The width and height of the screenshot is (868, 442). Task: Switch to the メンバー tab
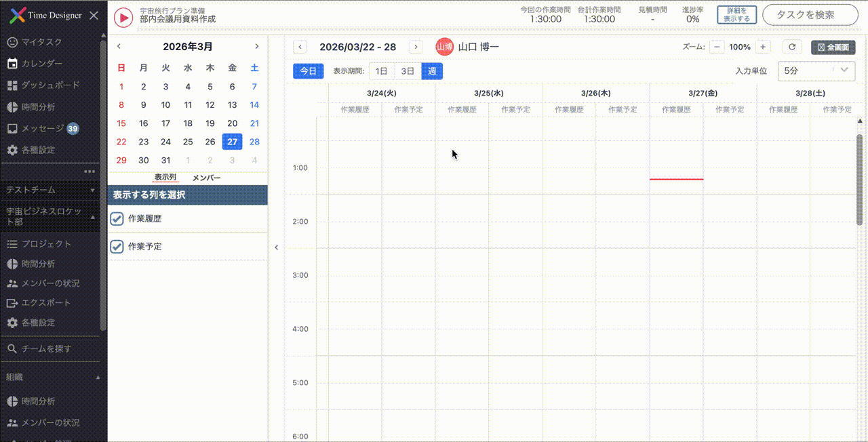[206, 178]
